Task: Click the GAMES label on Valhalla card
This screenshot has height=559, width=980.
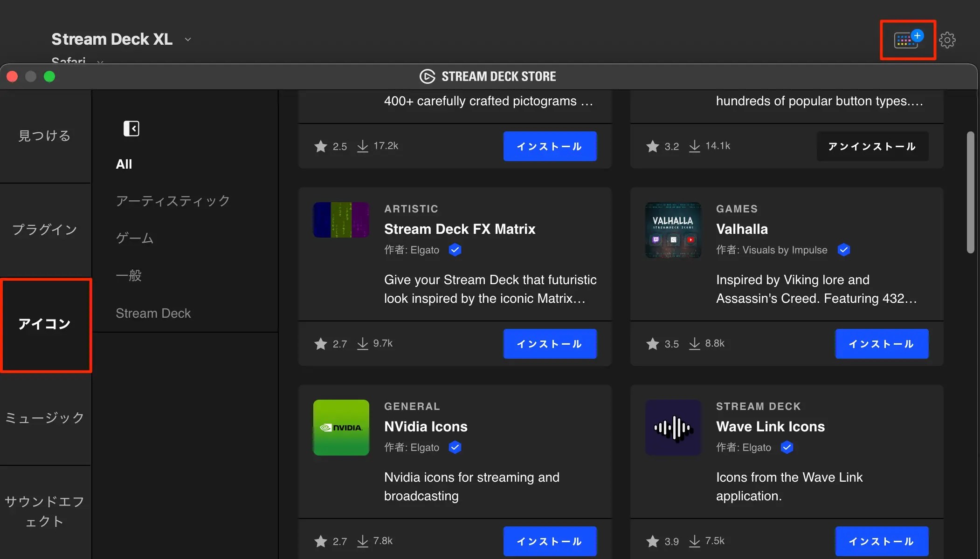Action: pyautogui.click(x=737, y=209)
